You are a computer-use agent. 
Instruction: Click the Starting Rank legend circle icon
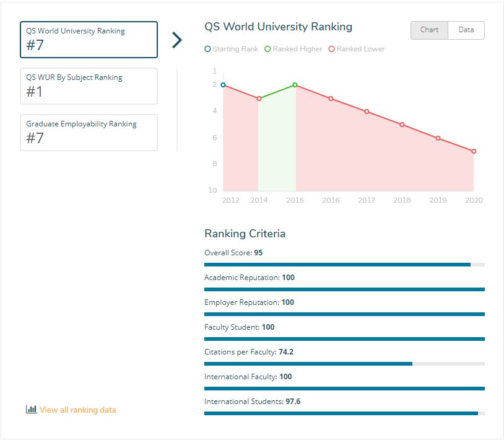click(207, 49)
